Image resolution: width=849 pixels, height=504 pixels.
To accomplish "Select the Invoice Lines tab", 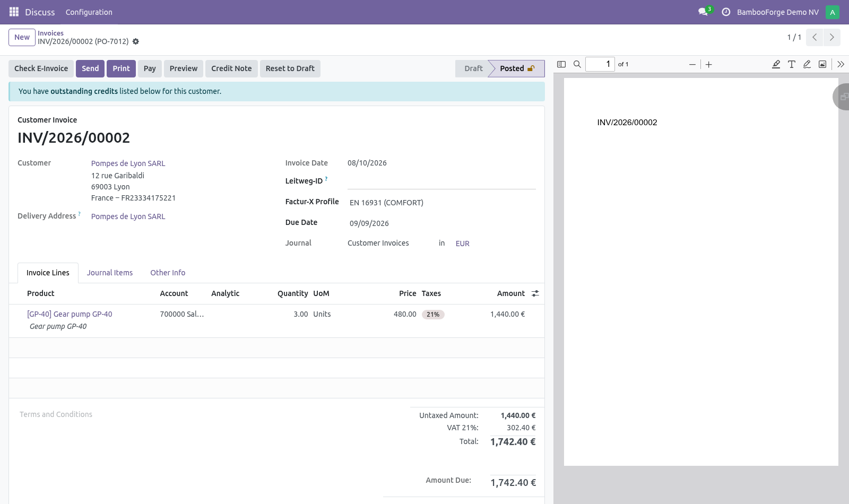I will pyautogui.click(x=48, y=273).
